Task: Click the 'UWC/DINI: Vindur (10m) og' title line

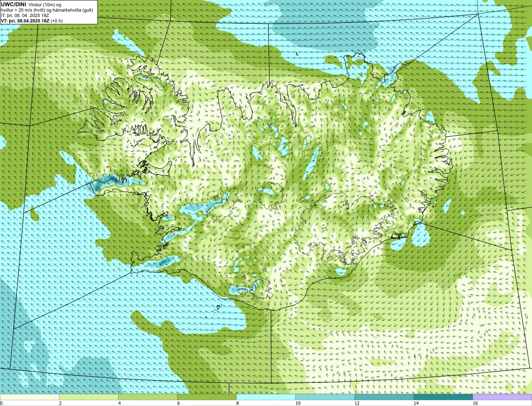Action: 31,4
